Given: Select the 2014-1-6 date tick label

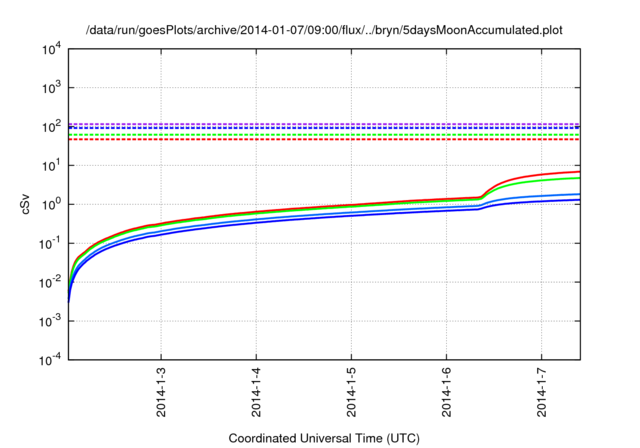Looking at the screenshot, I should click(446, 395).
